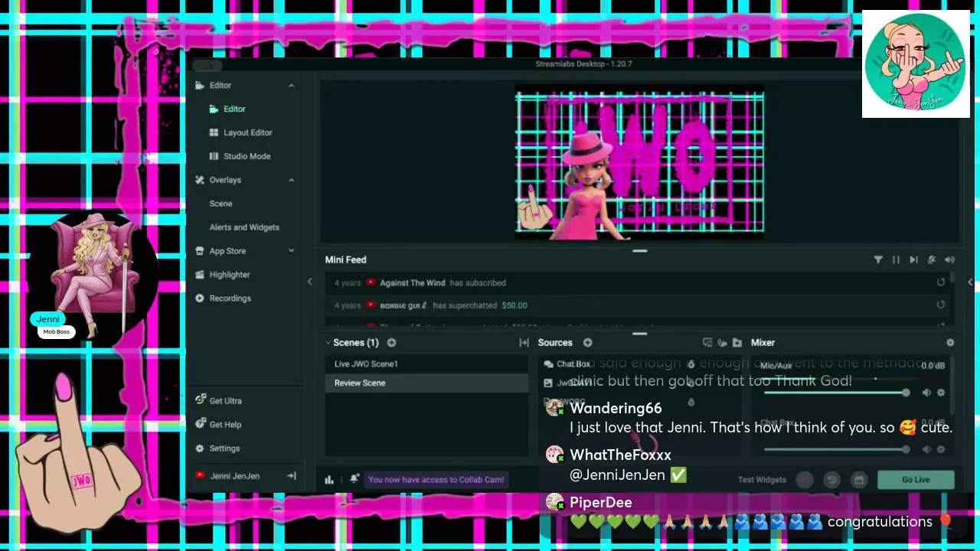This screenshot has width=980, height=551.
Task: Open Mixer advanced audio settings gear
Action: [950, 343]
